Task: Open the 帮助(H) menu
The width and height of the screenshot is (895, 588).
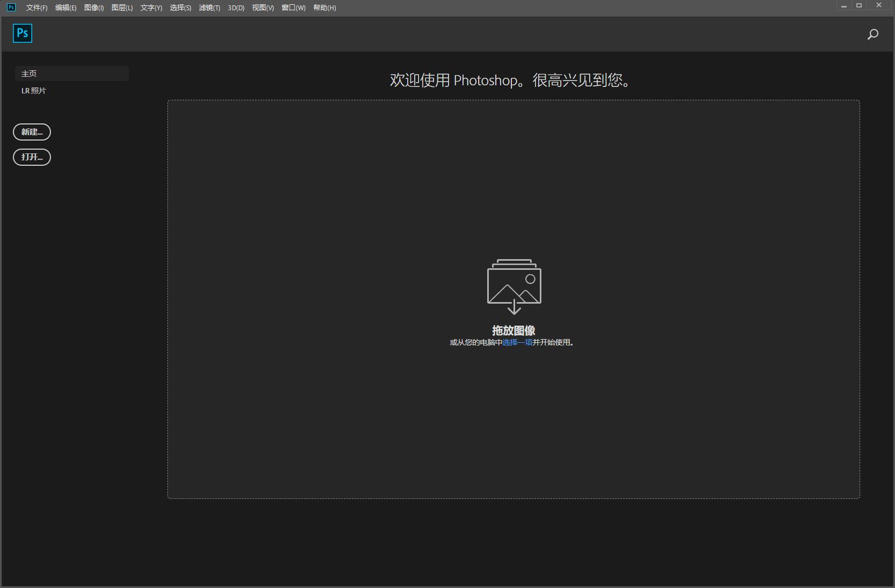Action: tap(325, 8)
